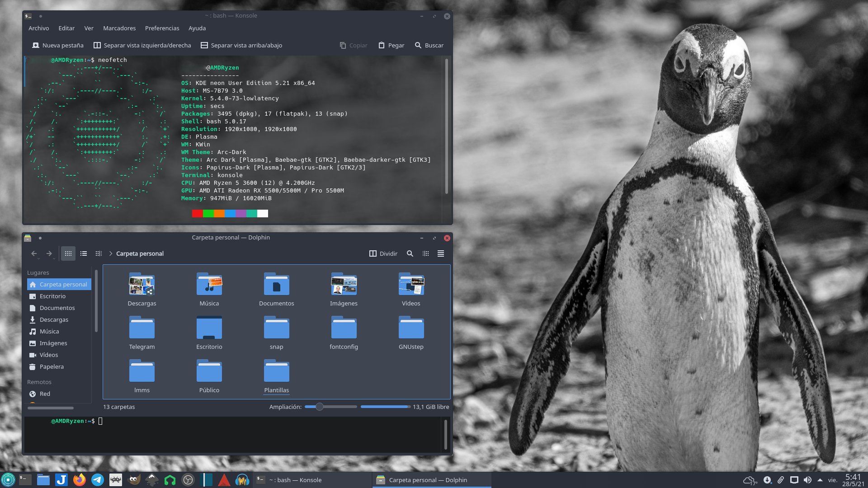Image resolution: width=868 pixels, height=488 pixels.
Task: Click the Ampliación zoom slider handle
Action: pos(320,407)
